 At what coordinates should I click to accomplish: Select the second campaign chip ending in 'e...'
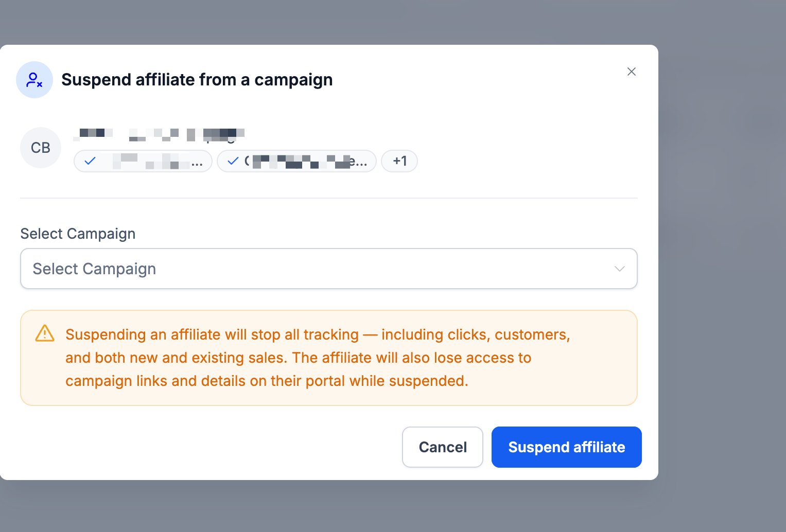[x=296, y=161]
